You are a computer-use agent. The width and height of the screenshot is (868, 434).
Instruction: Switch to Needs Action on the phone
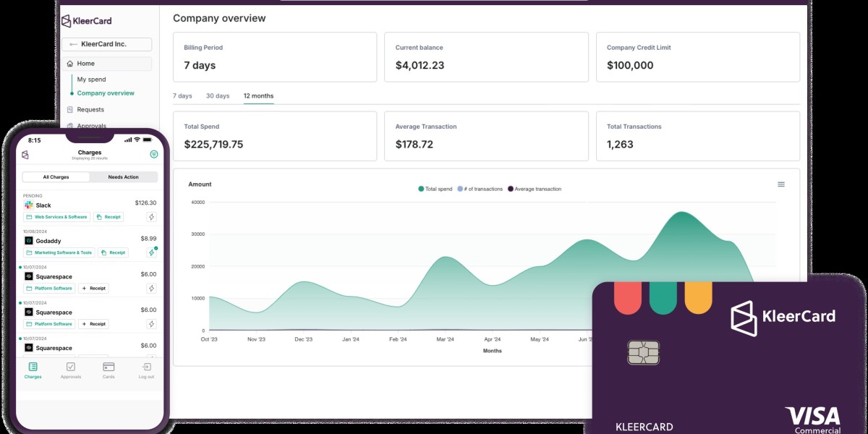[x=123, y=176]
